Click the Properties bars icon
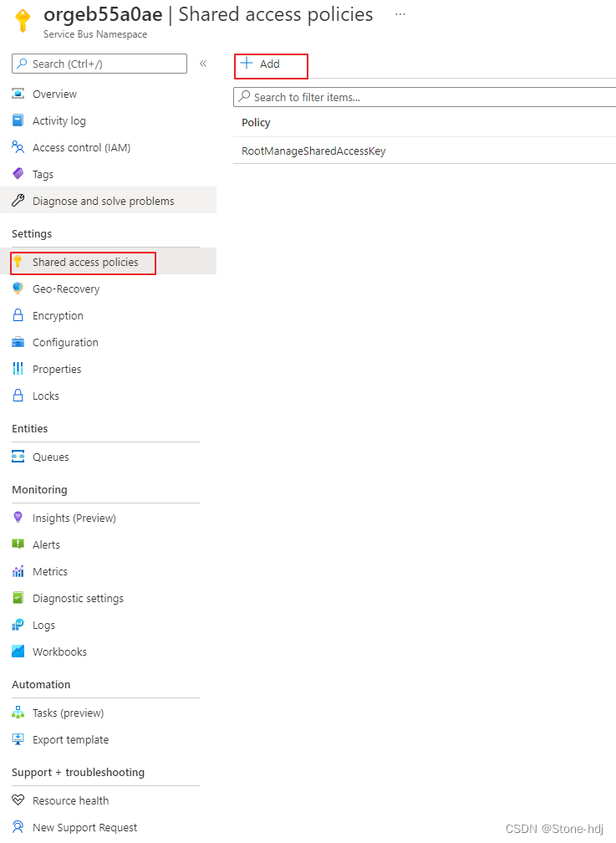Screen dimensions: 616x843 tap(18, 368)
